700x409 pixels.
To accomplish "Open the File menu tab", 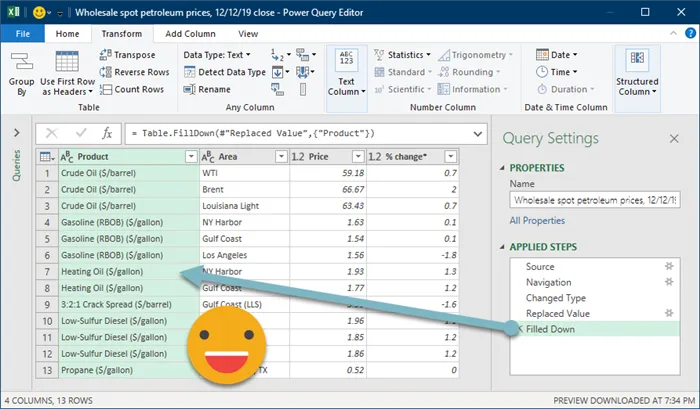I will (21, 33).
